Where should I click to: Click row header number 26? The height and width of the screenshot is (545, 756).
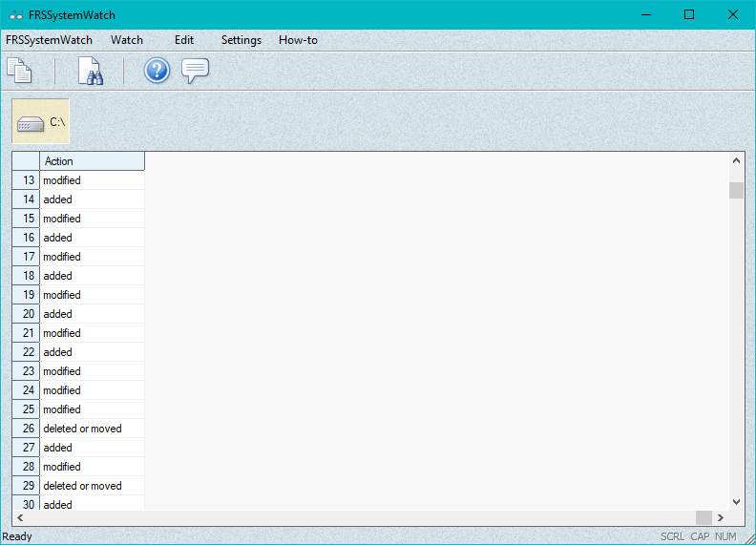tap(26, 429)
